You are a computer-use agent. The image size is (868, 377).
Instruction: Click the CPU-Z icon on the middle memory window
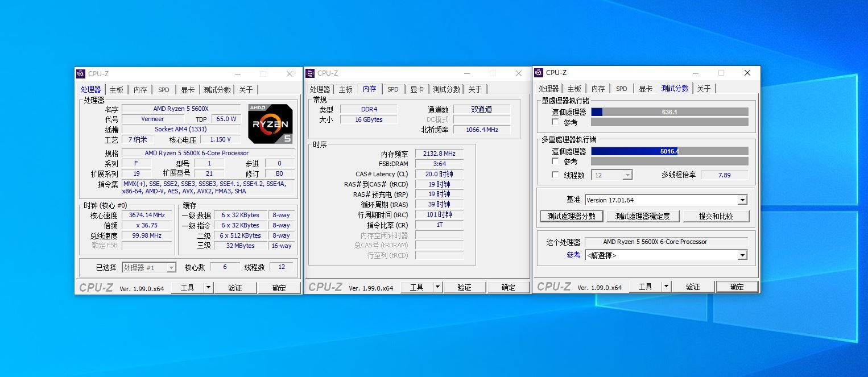tap(310, 73)
